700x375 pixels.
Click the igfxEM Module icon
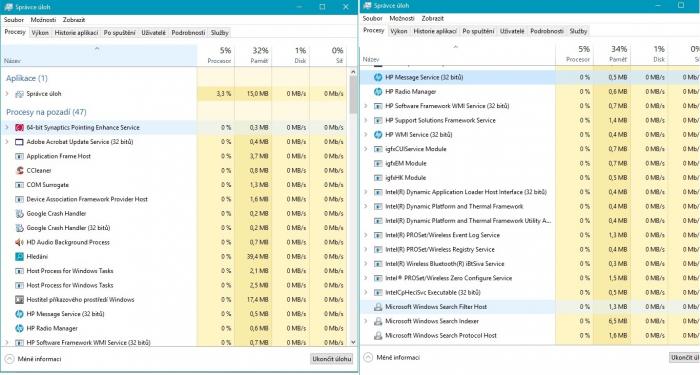tap(378, 163)
